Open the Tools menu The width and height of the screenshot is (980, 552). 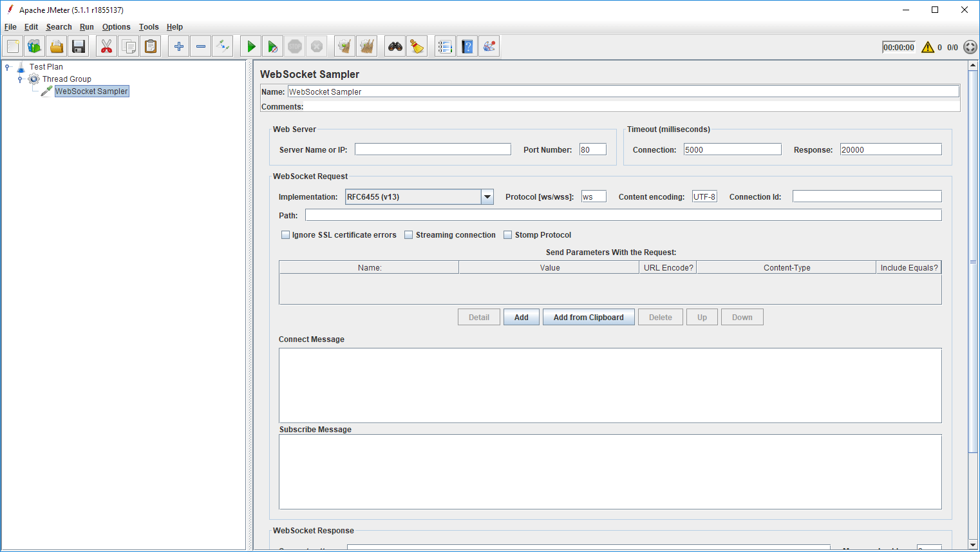149,27
